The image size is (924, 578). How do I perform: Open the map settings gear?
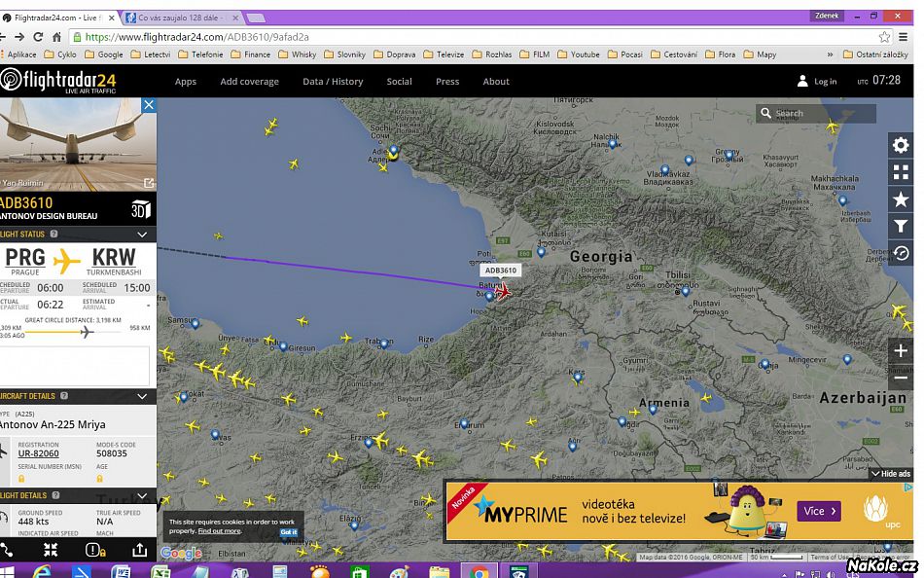click(x=901, y=145)
